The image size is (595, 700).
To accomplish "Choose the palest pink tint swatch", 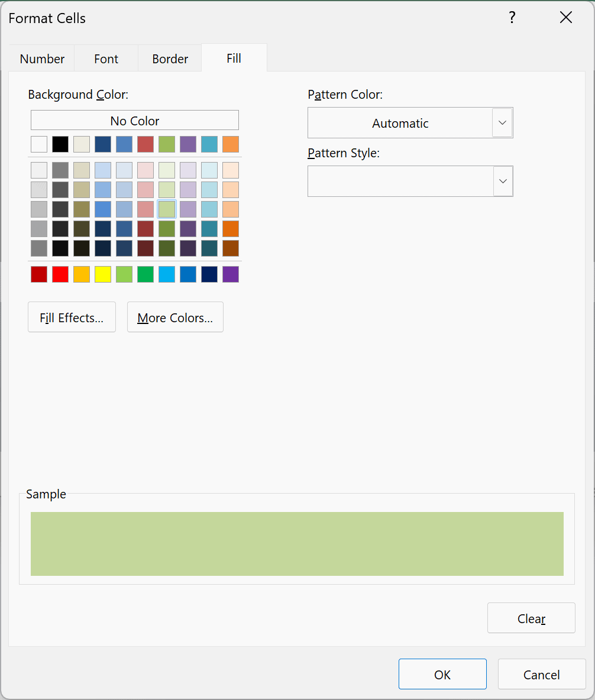I will point(145,170).
